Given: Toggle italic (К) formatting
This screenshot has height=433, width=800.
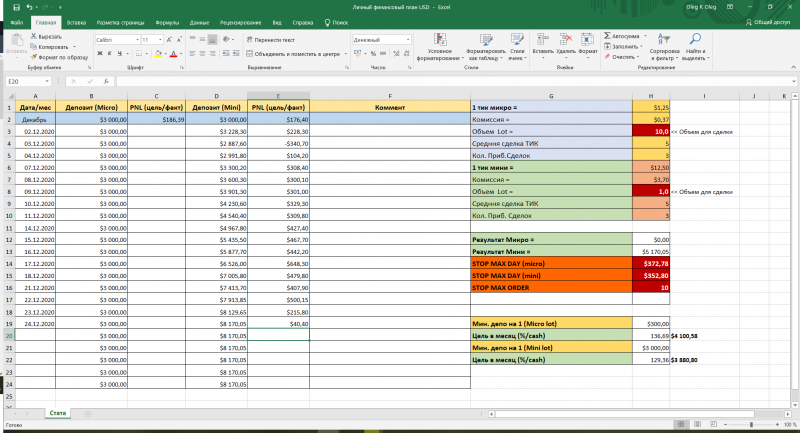Looking at the screenshot, I should (109, 52).
